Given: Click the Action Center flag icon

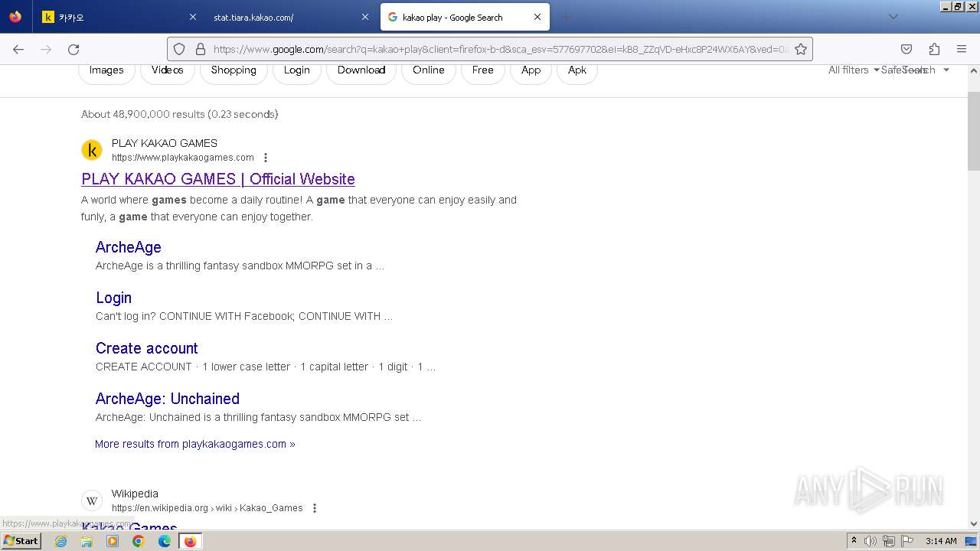Looking at the screenshot, I should (907, 541).
